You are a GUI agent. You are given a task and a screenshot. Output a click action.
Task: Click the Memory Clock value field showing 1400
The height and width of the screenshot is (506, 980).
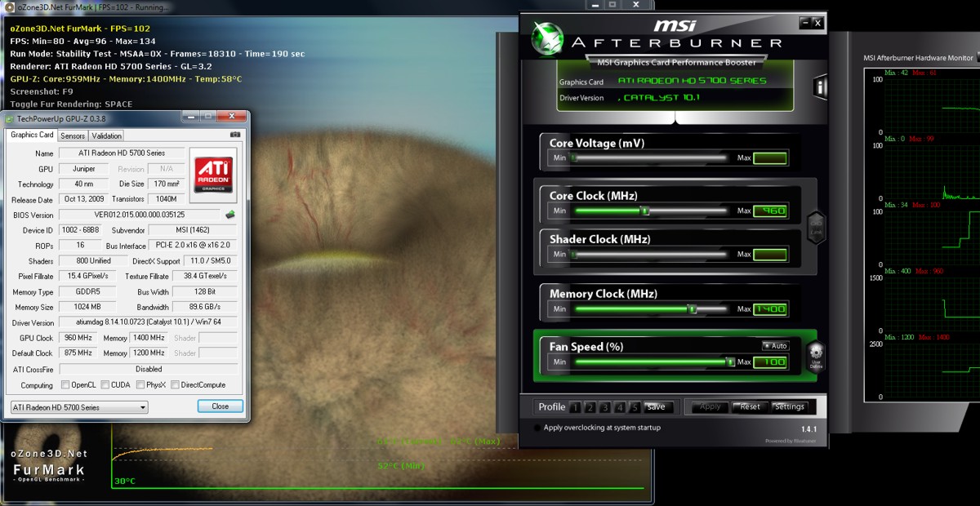(x=770, y=309)
